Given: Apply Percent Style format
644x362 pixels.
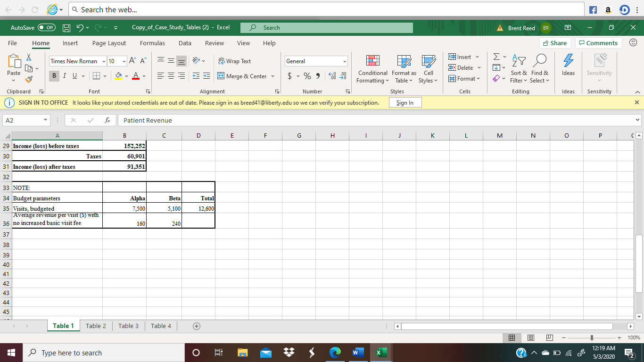Looking at the screenshot, I should pyautogui.click(x=307, y=76).
